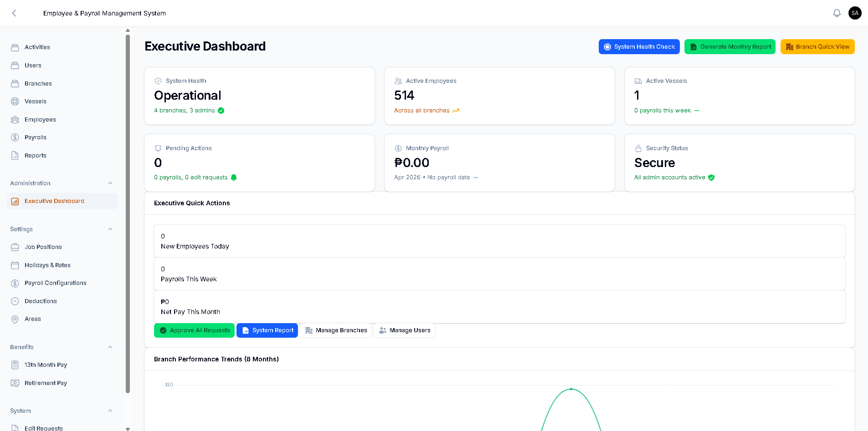The height and width of the screenshot is (431, 868).
Task: Open the Employees menu item
Action: pyautogui.click(x=62, y=120)
